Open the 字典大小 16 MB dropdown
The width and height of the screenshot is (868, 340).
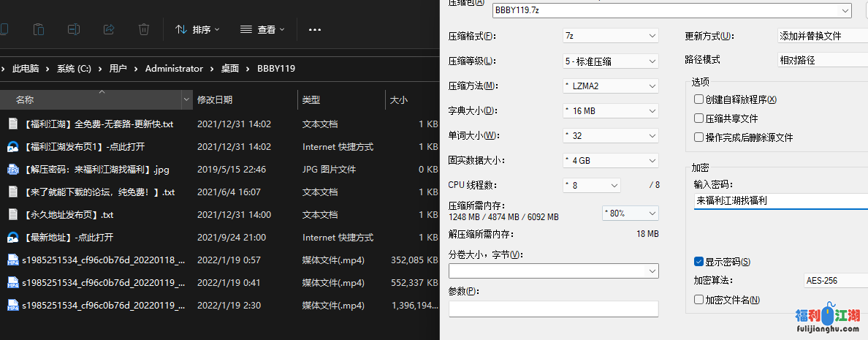611,111
